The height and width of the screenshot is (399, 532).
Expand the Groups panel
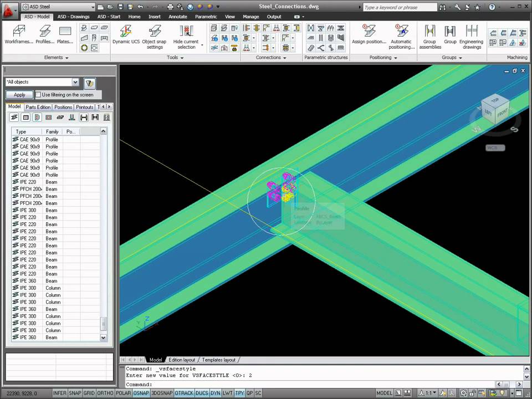coord(452,58)
